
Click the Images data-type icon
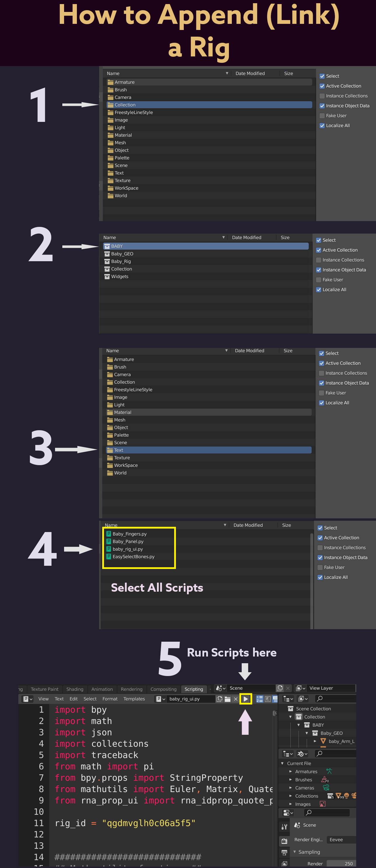point(322,804)
